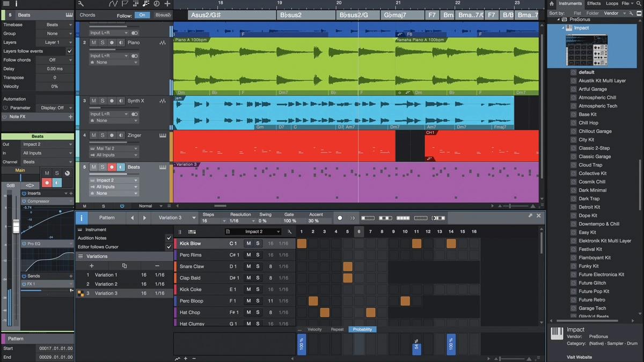
Task: Open Timebase dropdown showing Beats
Action: 55,25
